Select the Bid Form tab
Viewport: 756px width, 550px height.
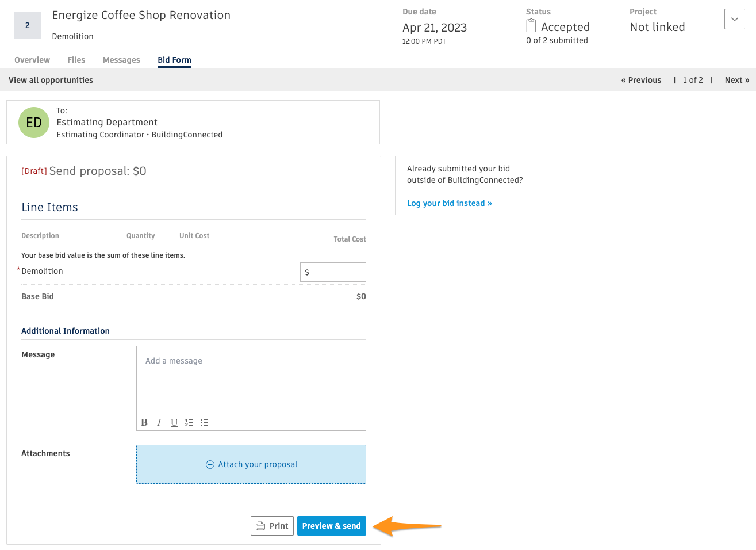pos(175,60)
